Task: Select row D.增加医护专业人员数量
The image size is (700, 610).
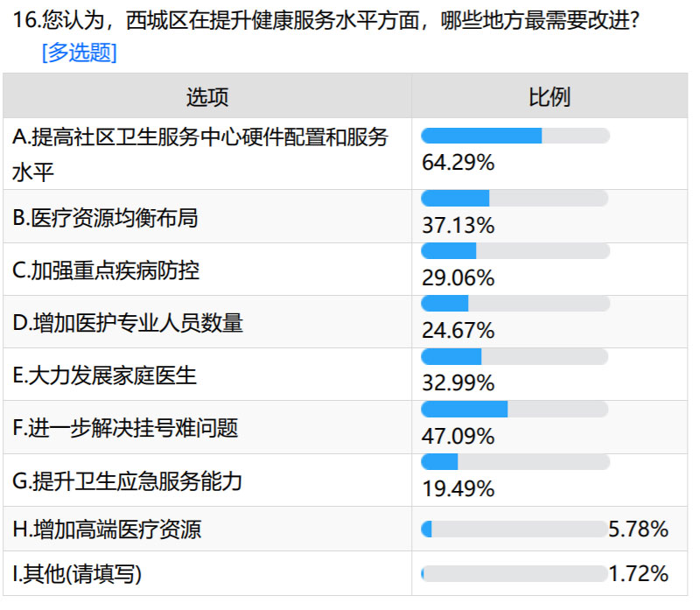Action: [345, 322]
